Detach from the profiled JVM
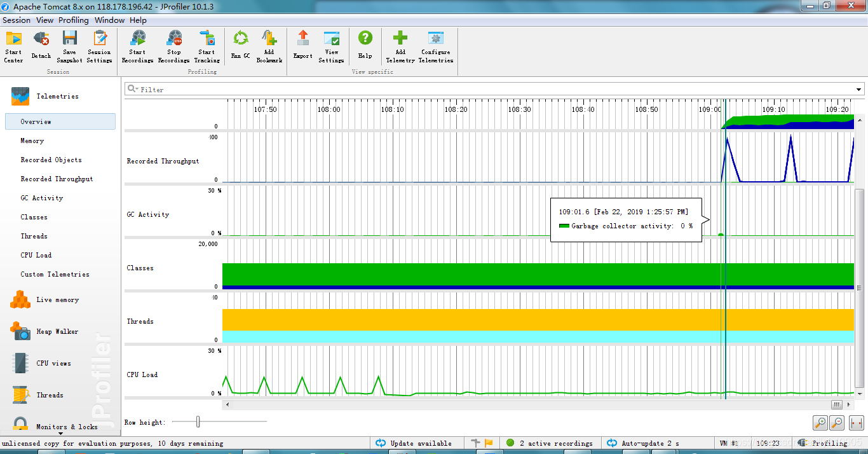 click(41, 46)
